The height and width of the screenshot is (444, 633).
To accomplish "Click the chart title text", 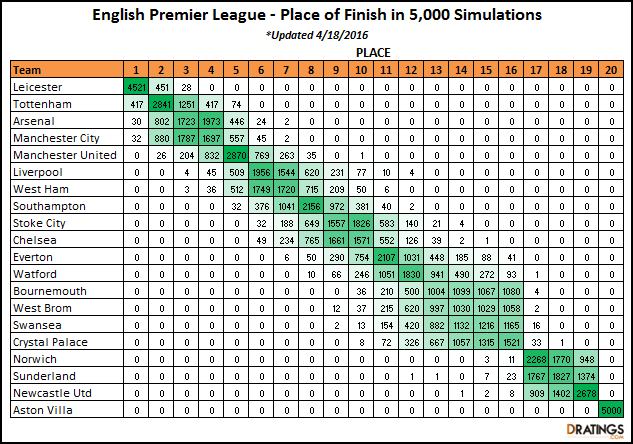I will pos(318,16).
